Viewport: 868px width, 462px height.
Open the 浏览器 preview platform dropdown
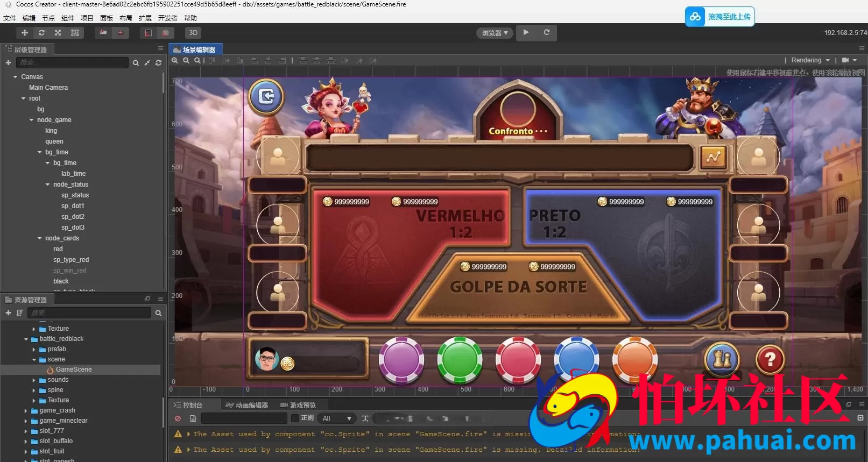click(495, 33)
